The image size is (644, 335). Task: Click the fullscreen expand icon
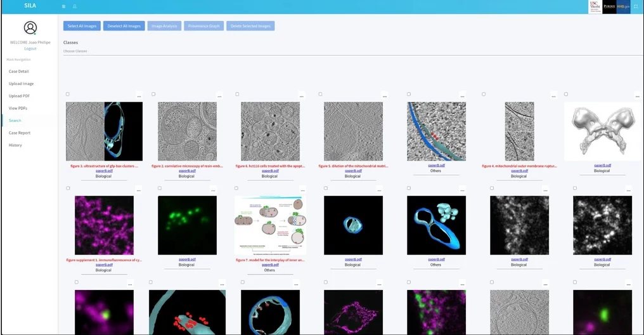tap(636, 6)
